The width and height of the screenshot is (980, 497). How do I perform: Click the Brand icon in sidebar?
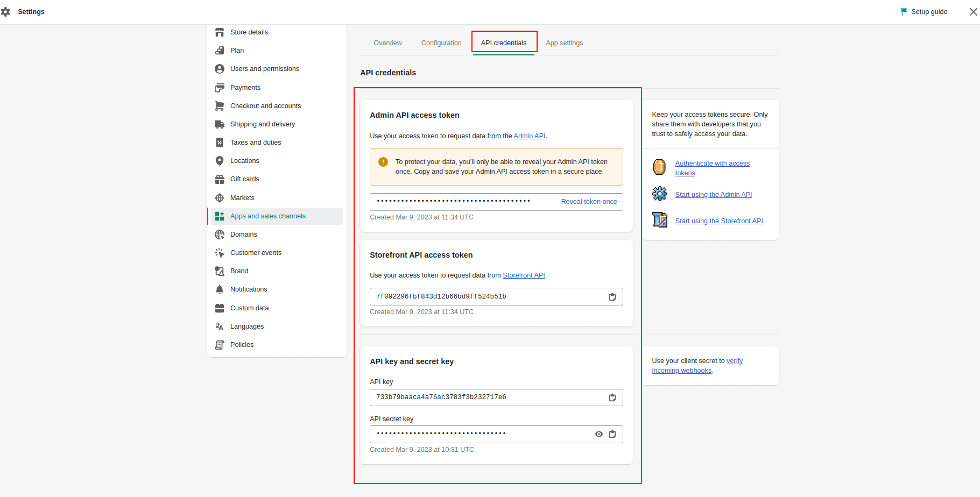coord(220,271)
